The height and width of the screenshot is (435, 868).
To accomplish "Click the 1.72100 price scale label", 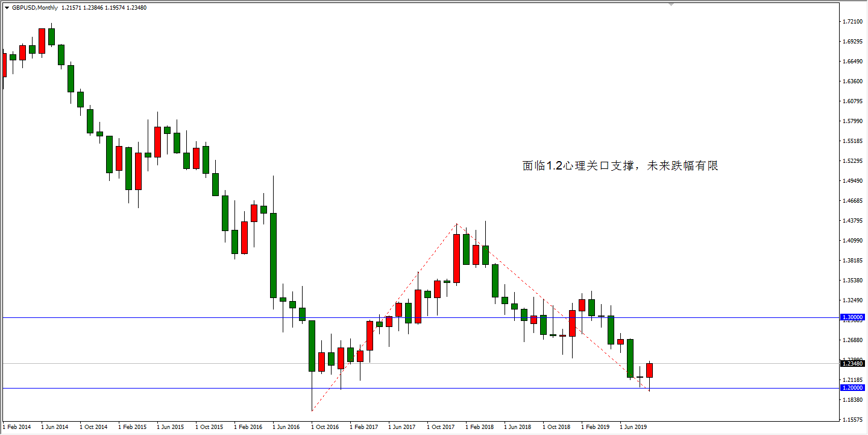I will pyautogui.click(x=853, y=22).
